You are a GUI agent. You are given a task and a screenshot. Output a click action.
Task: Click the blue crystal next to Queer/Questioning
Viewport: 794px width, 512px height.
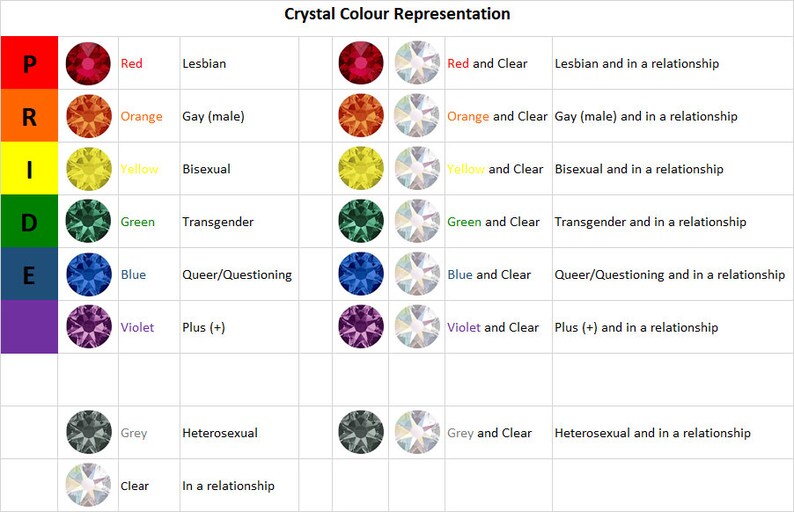(x=89, y=274)
